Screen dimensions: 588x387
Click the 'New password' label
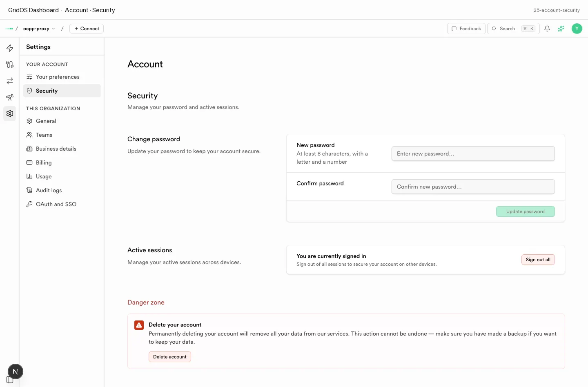coord(315,145)
